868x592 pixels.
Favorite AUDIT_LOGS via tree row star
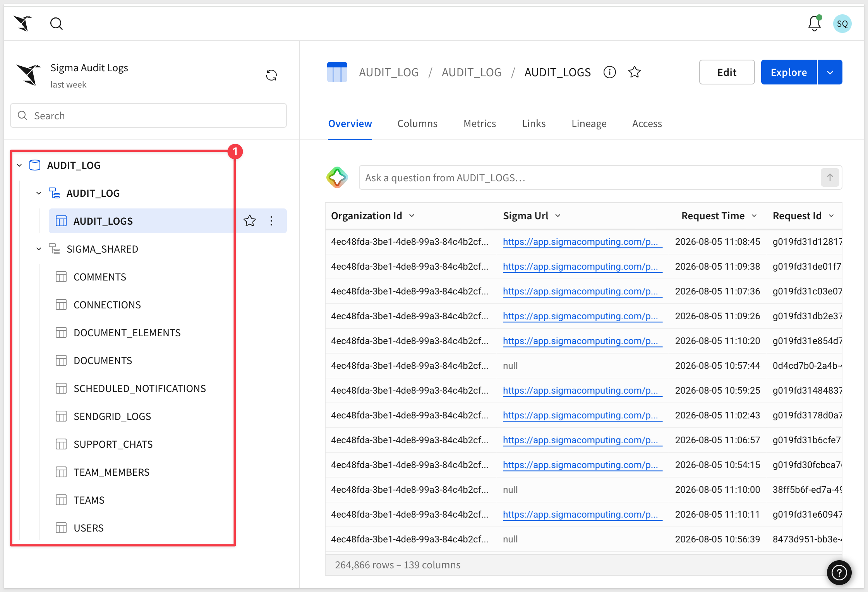pyautogui.click(x=250, y=221)
